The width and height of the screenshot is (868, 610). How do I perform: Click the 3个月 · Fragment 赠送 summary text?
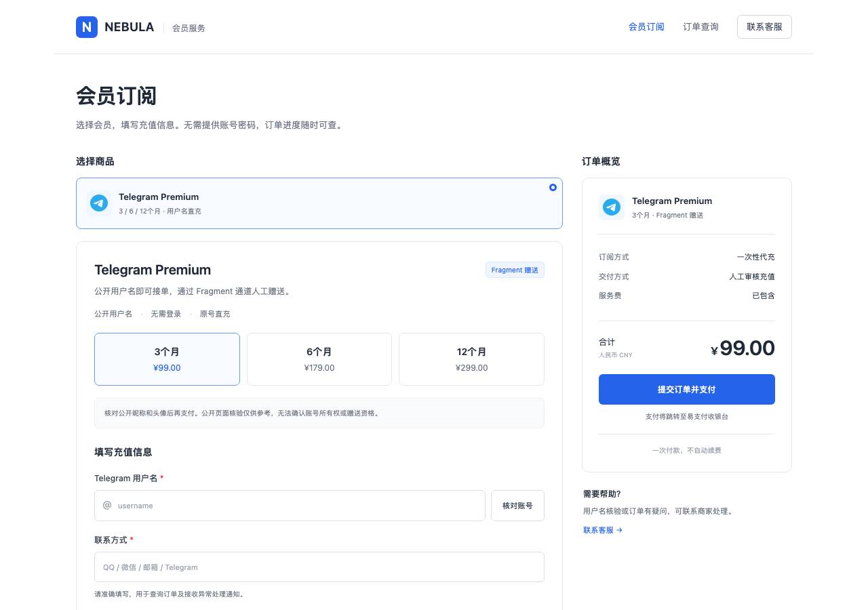coord(668,215)
